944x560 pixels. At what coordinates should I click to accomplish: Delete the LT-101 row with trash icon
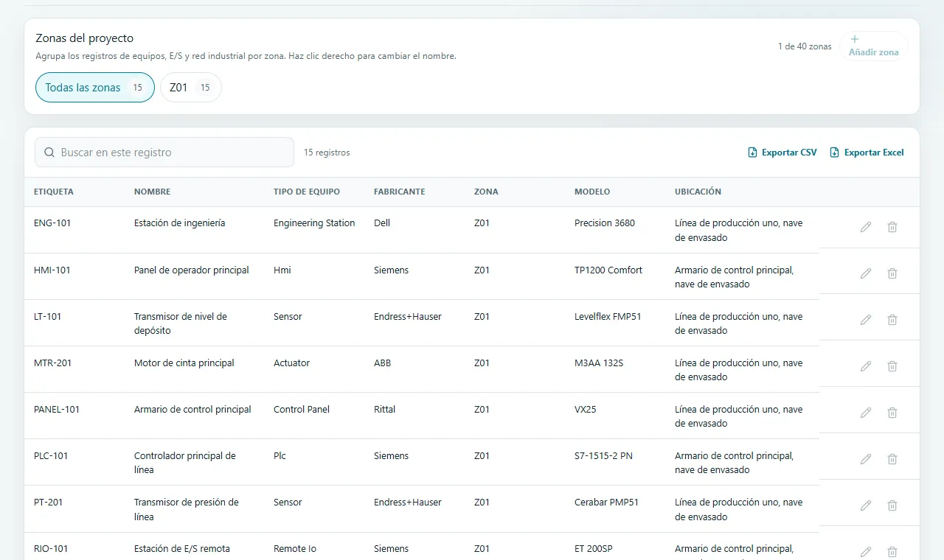[892, 320]
